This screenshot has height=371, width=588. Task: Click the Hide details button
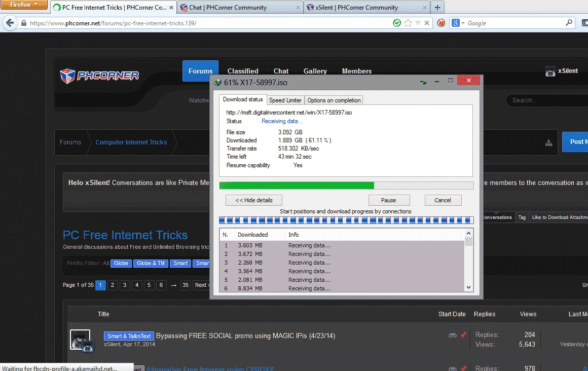pos(254,200)
